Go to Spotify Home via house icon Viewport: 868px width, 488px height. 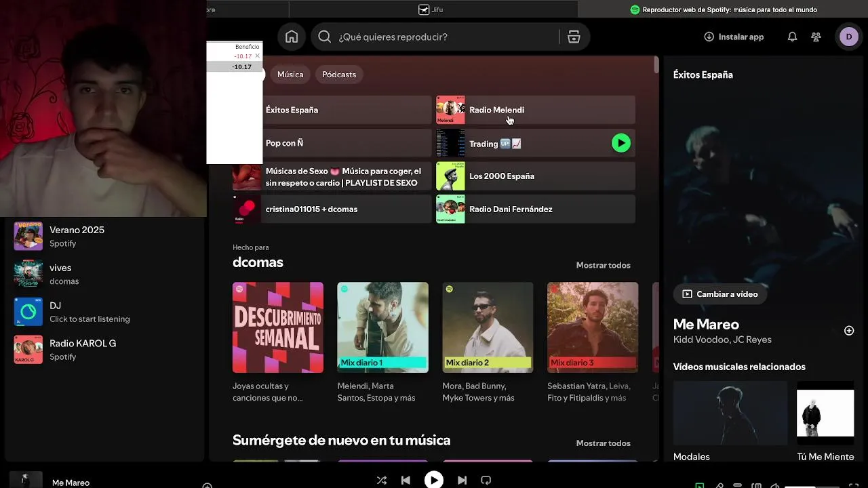292,37
